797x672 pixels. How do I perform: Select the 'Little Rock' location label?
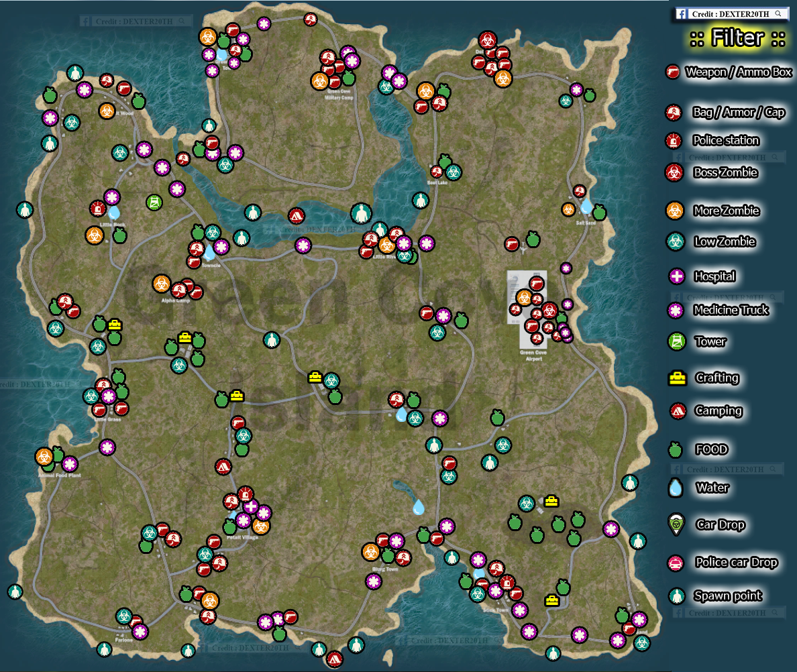(112, 224)
